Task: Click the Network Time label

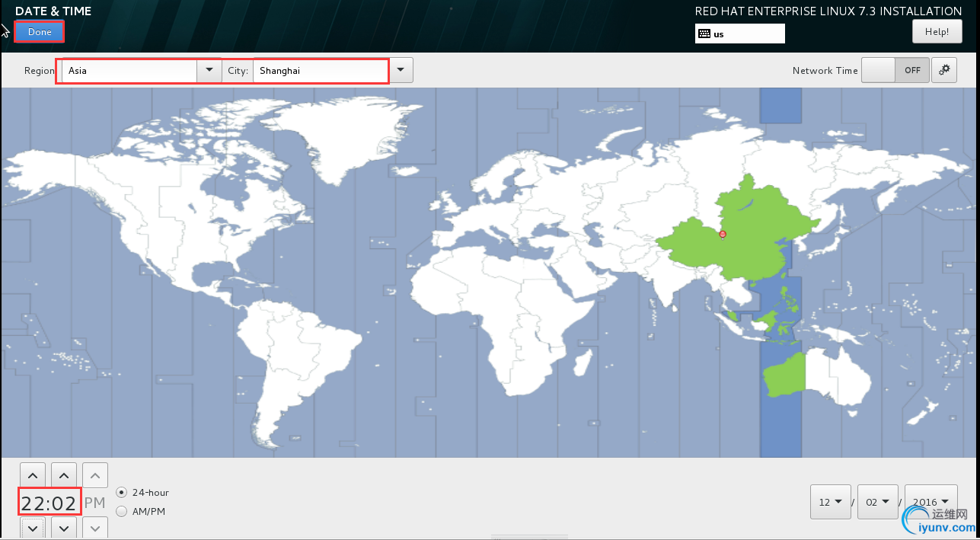Action: (825, 70)
